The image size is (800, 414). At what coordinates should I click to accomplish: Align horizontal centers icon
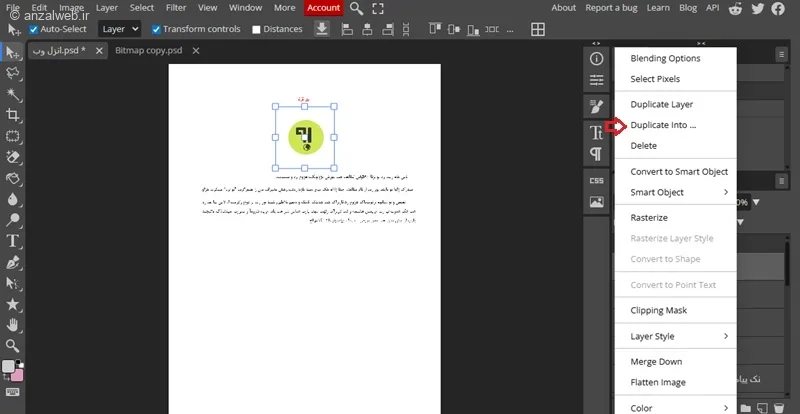point(367,29)
